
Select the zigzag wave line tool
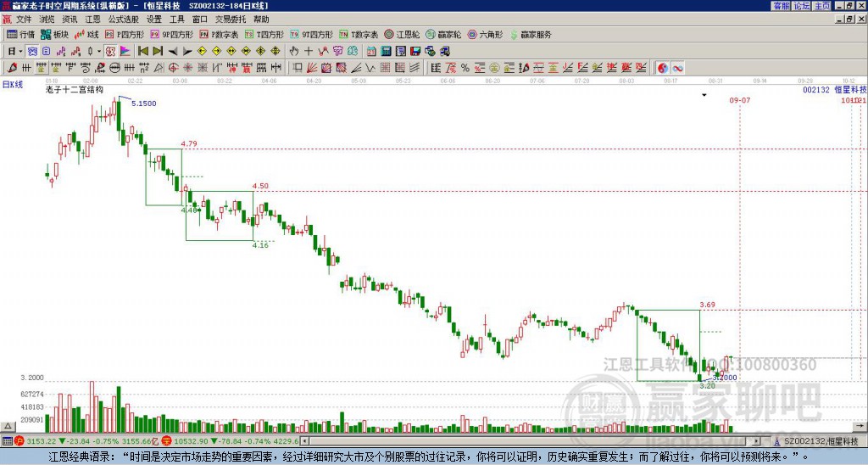(370, 68)
